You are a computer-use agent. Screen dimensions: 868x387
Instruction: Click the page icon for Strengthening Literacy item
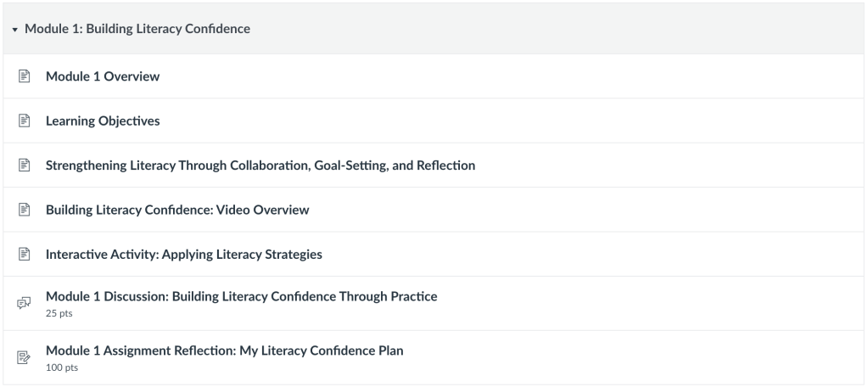[x=24, y=165]
